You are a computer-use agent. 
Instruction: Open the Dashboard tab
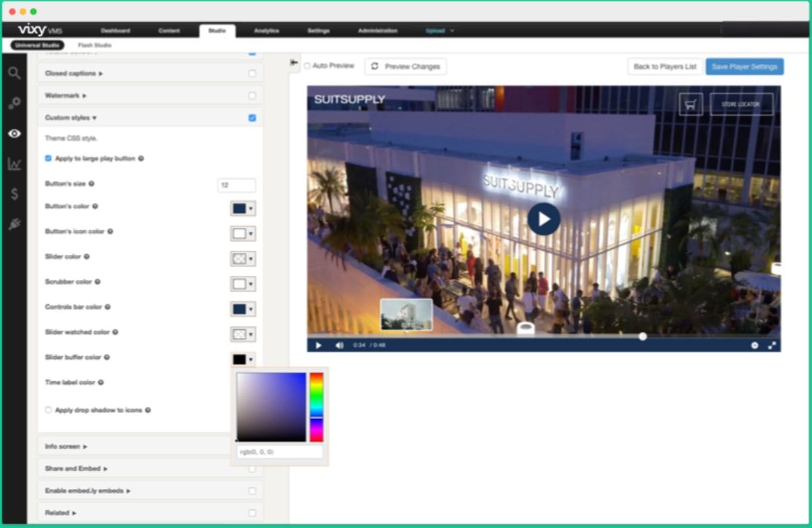(x=115, y=30)
